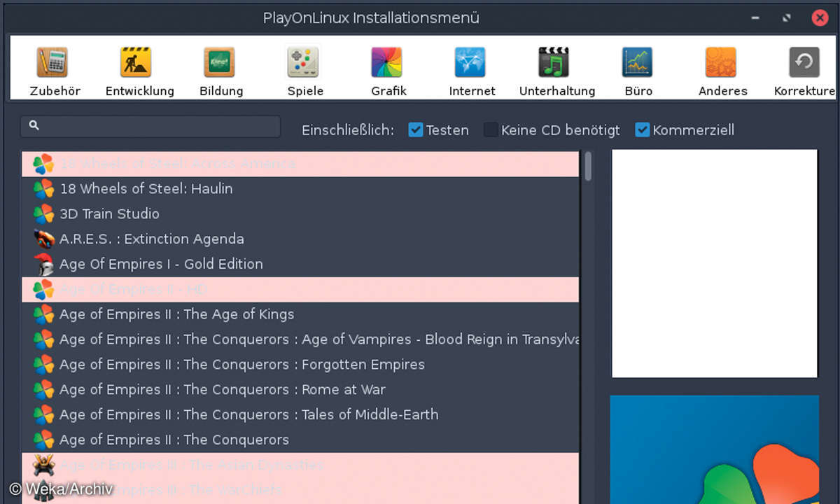Open the Spiele games category
Image resolution: width=840 pixels, height=504 pixels.
[303, 63]
